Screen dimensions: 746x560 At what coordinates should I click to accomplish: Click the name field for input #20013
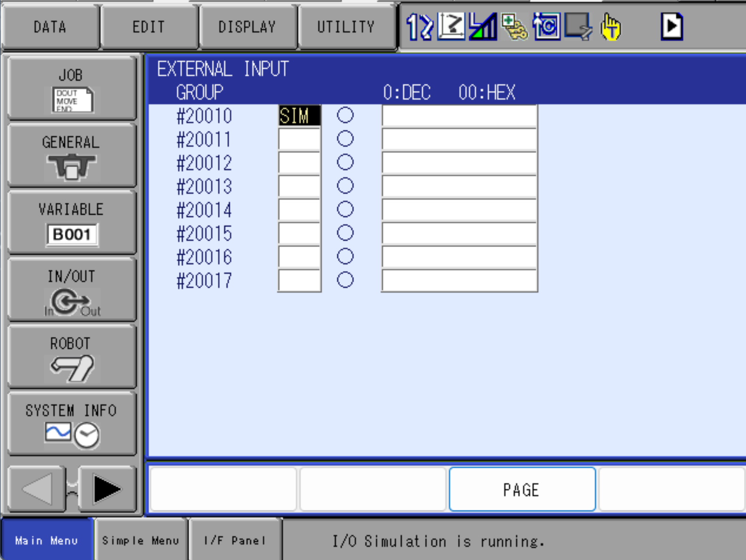(459, 186)
